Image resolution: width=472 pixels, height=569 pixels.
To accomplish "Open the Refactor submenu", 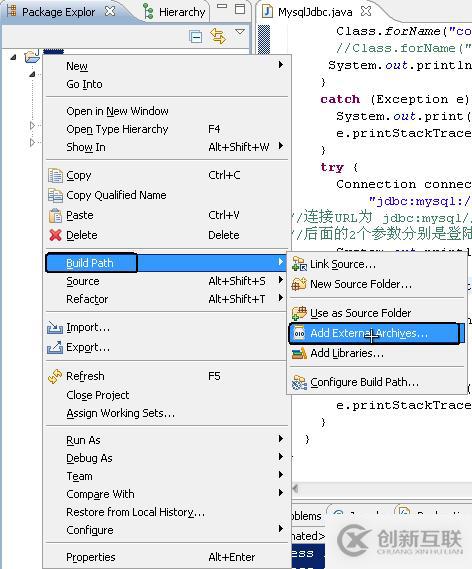I will point(167,299).
